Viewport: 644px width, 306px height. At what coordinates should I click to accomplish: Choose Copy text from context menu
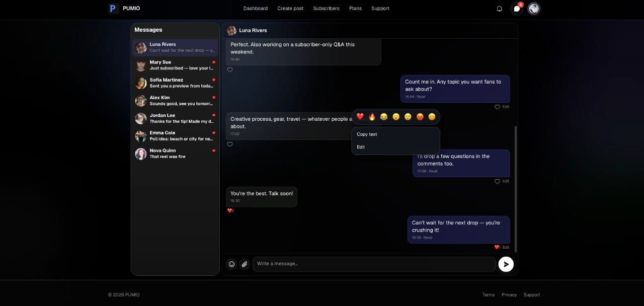click(395, 134)
